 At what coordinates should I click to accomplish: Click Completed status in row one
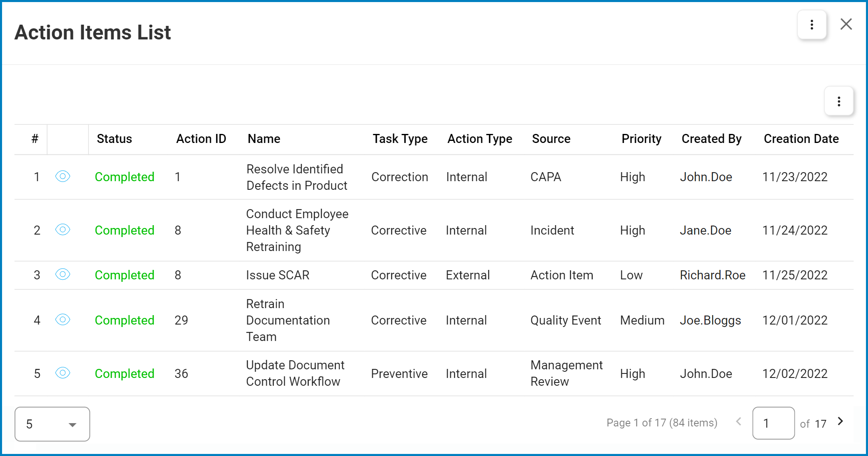pyautogui.click(x=125, y=177)
